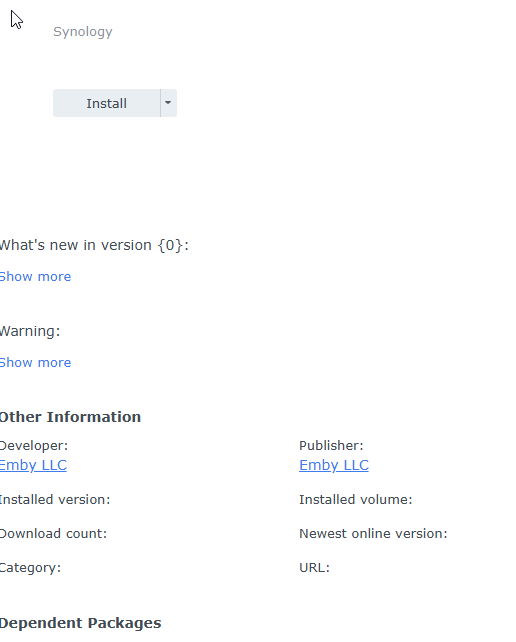Click the Download count label
This screenshot has width=516, height=642.
click(x=53, y=534)
